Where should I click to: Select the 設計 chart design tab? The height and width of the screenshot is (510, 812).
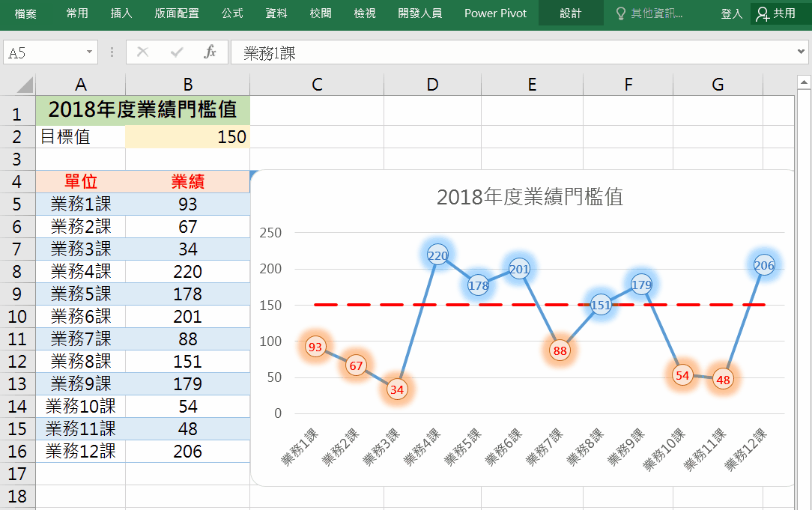click(x=571, y=13)
